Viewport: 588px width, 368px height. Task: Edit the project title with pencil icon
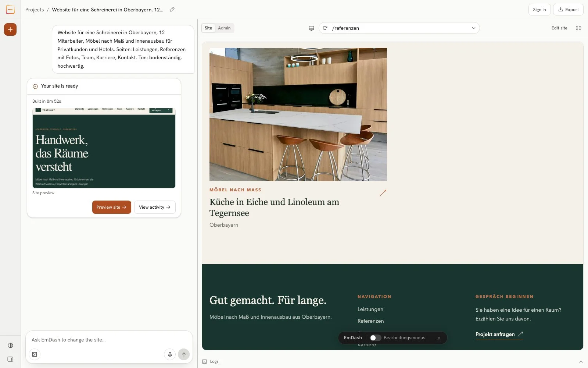click(172, 10)
